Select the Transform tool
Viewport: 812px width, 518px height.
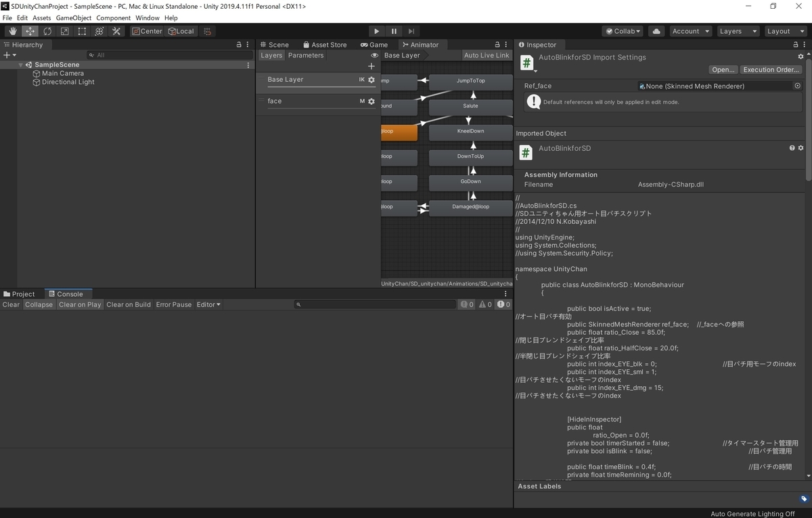pos(99,31)
